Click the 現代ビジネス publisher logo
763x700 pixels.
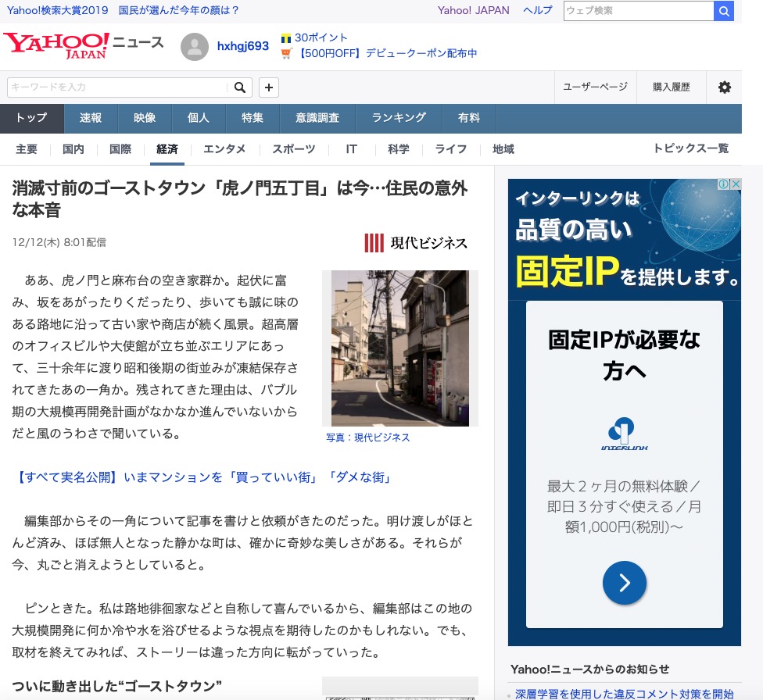click(416, 243)
